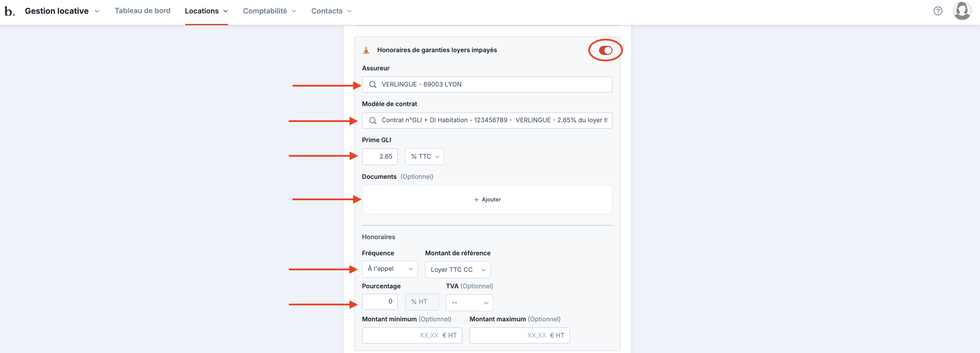Open the user profile avatar
The image size is (980, 353).
pos(962,11)
